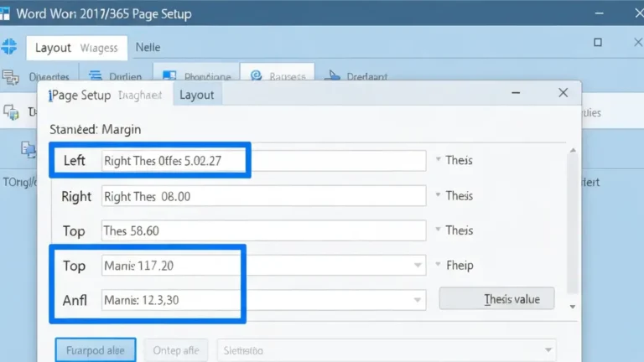Click the restore square icon in ribbon bar
This screenshot has width=644, height=362.
click(598, 42)
